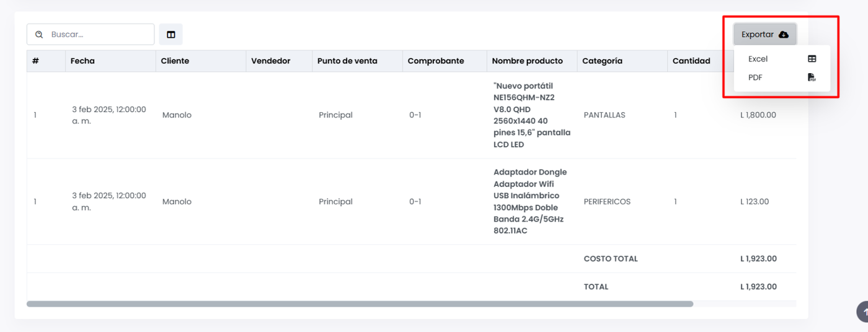Click the horizontal table scrollbar

pos(360,304)
